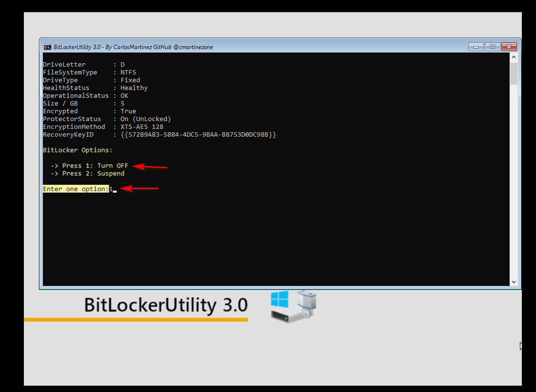Click the OperationalStatus value 'OK'
The height and width of the screenshot is (392, 536).
[124, 96]
